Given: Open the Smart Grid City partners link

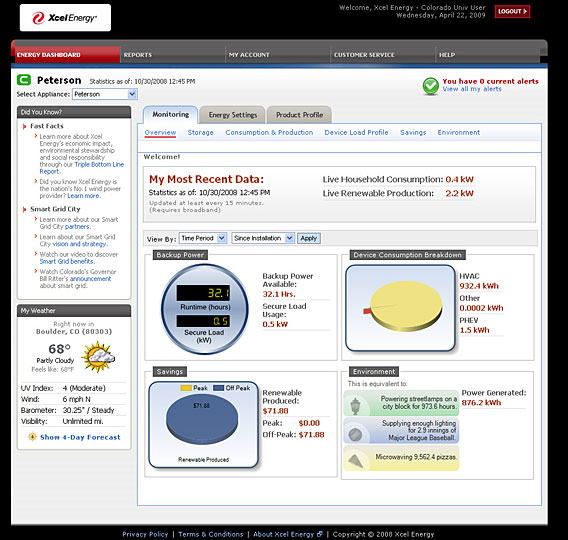Looking at the screenshot, I should pyautogui.click(x=77, y=227).
